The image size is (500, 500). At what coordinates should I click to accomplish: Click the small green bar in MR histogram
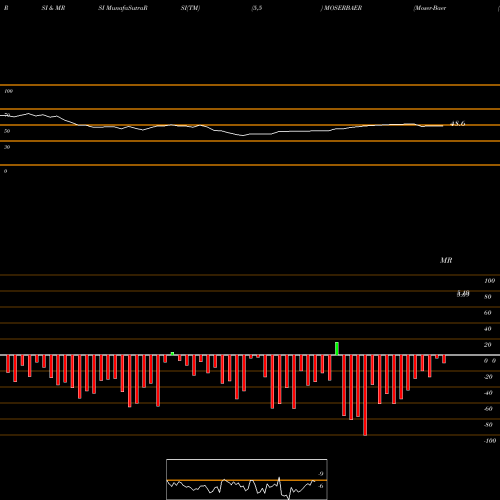tap(172, 354)
